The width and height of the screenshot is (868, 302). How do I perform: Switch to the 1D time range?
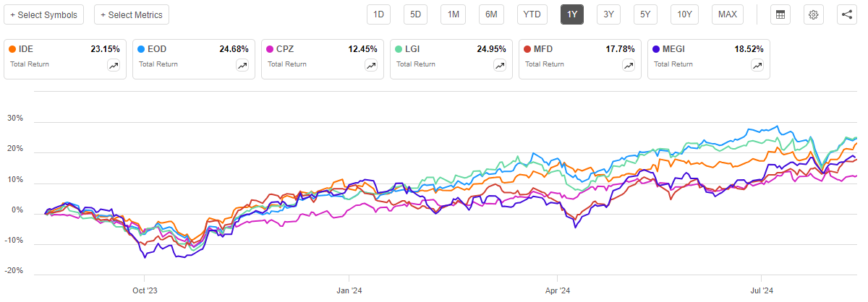pos(379,14)
